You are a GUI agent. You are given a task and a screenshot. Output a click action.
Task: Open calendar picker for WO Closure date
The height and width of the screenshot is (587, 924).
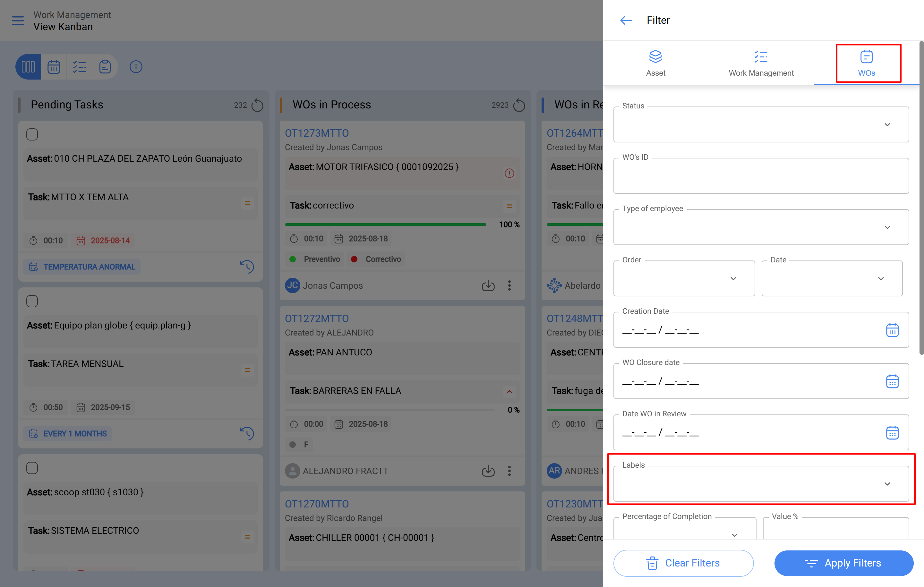pos(892,381)
